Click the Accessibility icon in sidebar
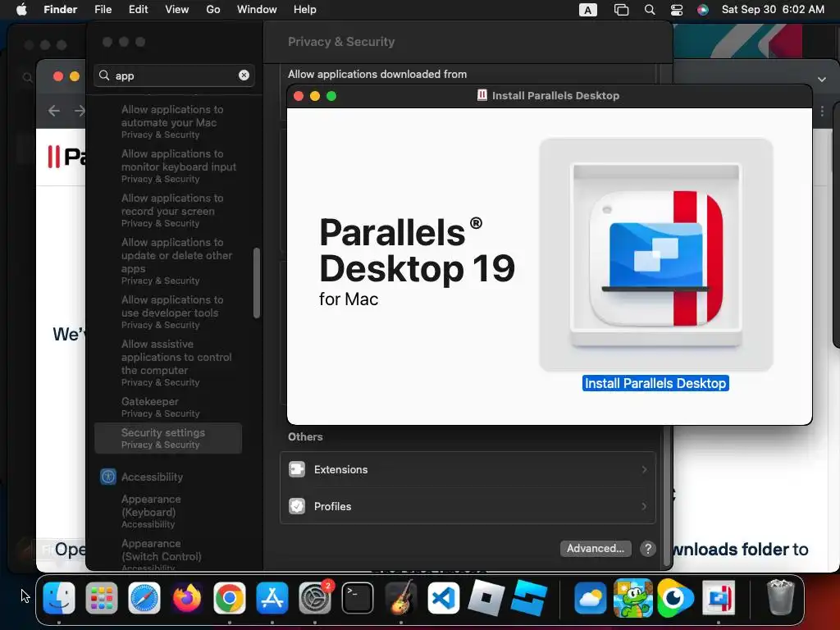The width and height of the screenshot is (840, 630). pos(108,477)
